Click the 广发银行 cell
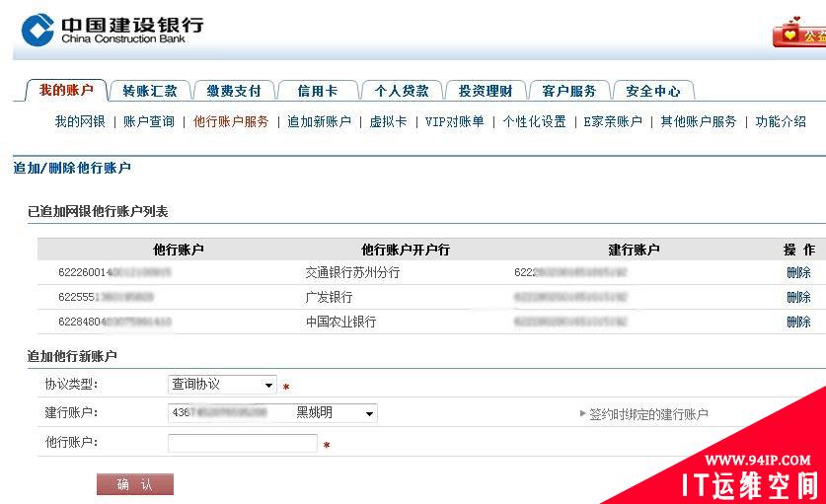The width and height of the screenshot is (826, 504). pos(330,297)
